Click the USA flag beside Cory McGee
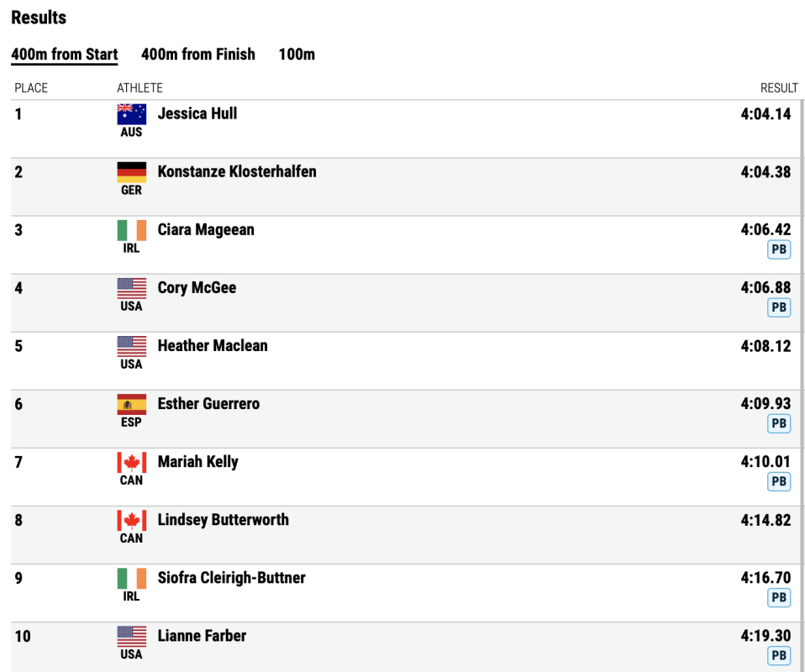This screenshot has height=672, width=805. click(131, 288)
